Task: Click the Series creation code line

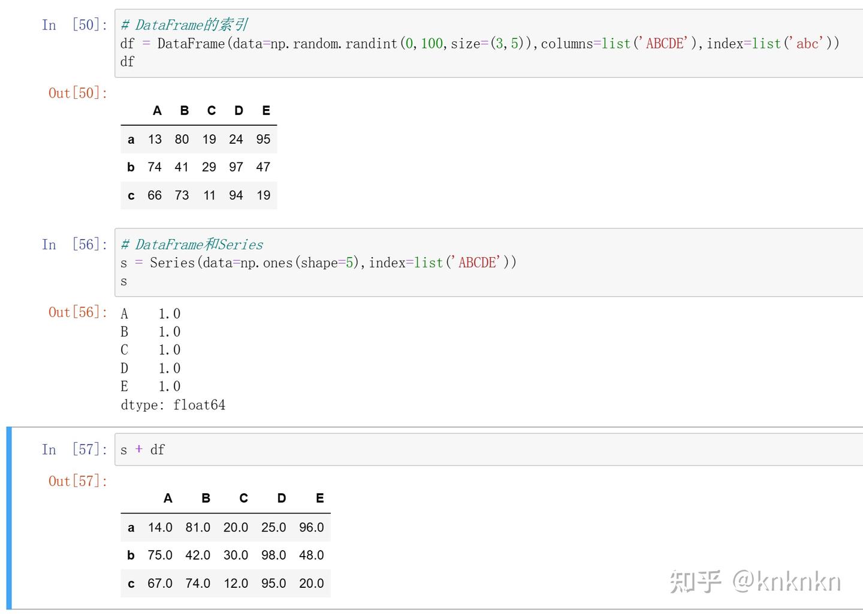Action: (x=318, y=263)
